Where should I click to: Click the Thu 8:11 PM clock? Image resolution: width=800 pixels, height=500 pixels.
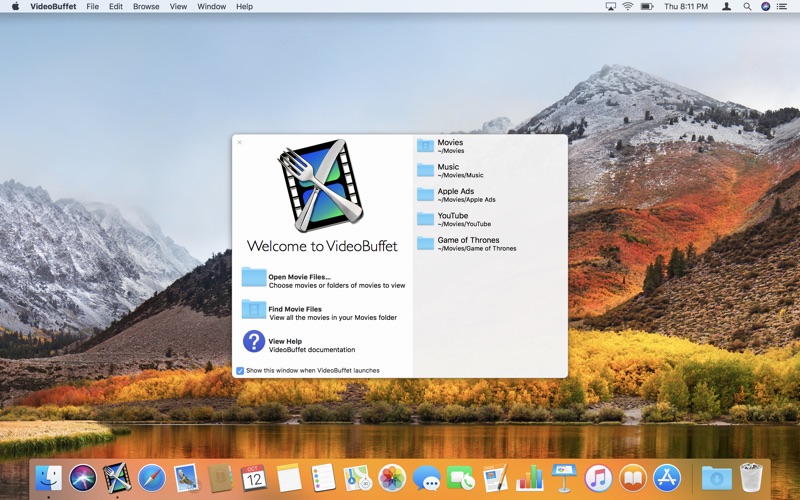(x=686, y=7)
